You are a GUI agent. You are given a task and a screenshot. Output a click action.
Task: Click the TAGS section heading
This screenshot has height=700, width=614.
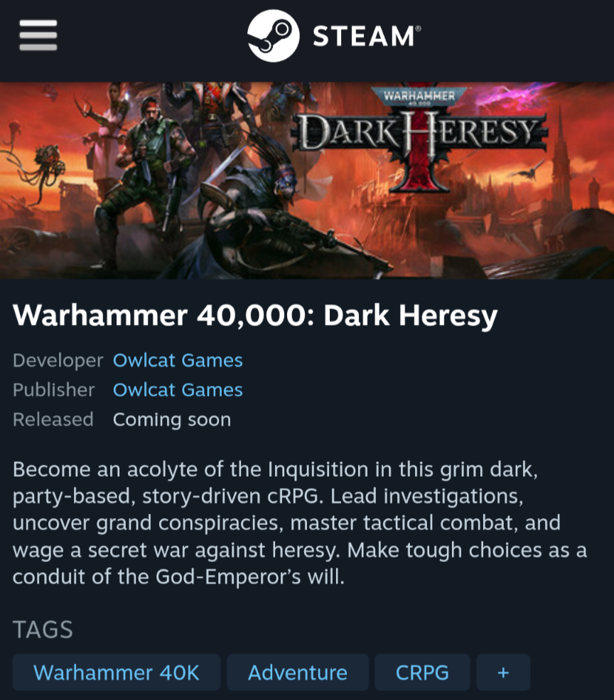tap(43, 630)
